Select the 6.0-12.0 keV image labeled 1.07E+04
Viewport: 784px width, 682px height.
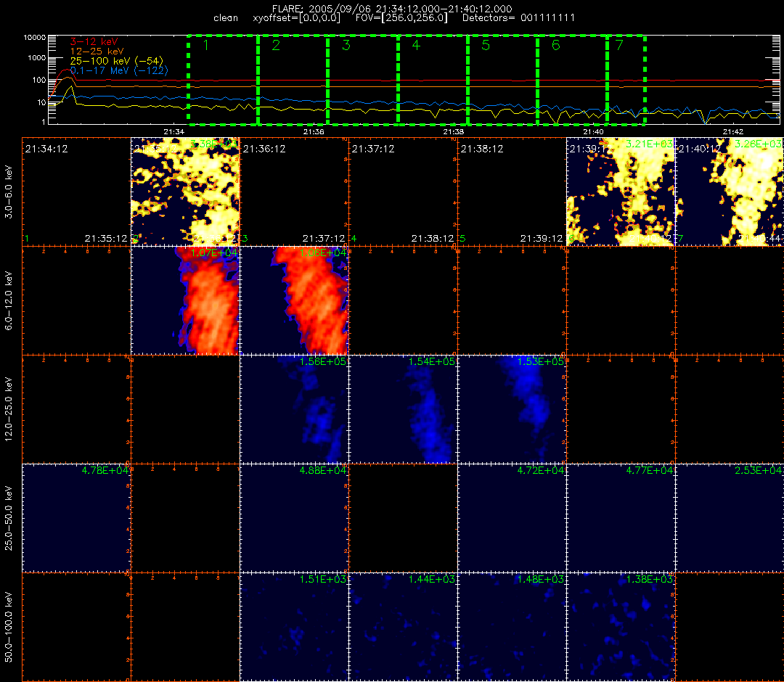coord(186,300)
